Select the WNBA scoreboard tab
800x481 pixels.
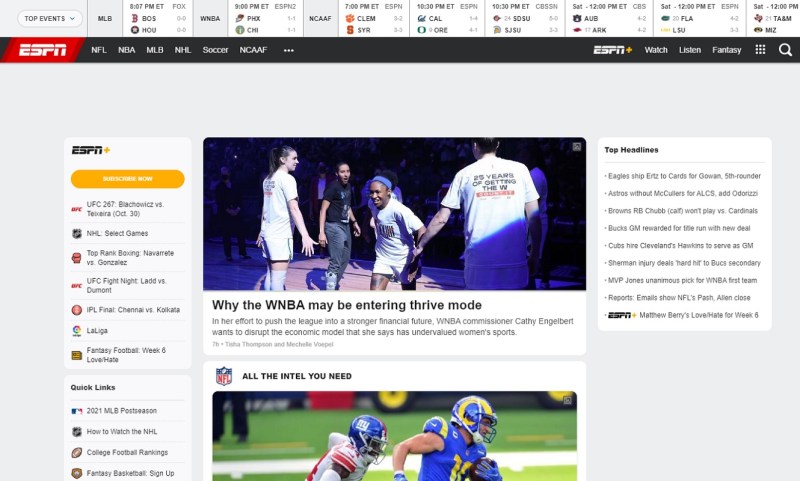pos(210,18)
